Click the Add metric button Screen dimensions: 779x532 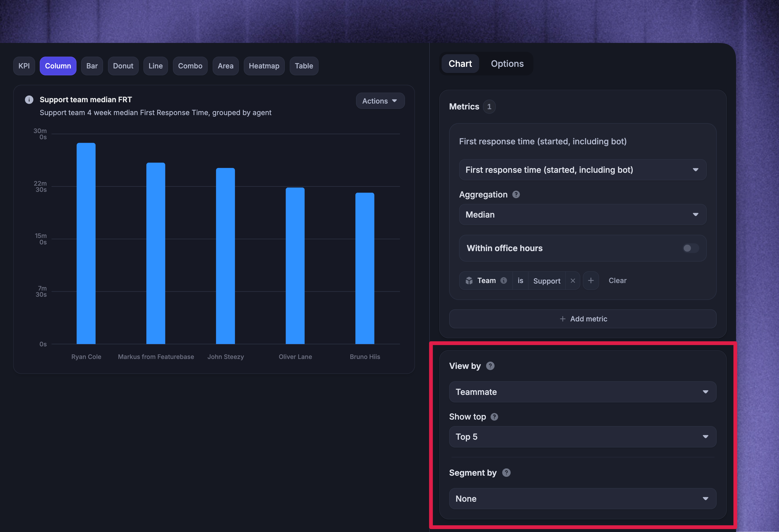click(x=583, y=319)
